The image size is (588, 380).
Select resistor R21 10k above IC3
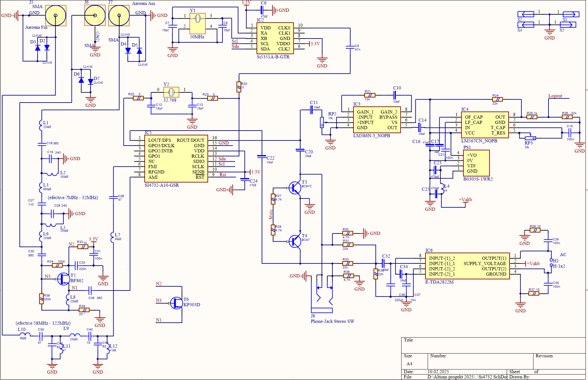coord(369,95)
